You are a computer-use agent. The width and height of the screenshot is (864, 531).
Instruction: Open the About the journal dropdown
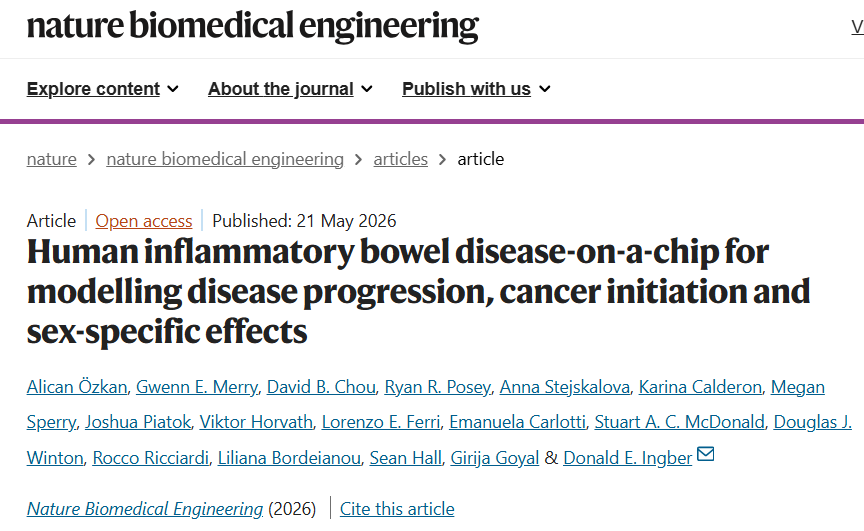[290, 89]
